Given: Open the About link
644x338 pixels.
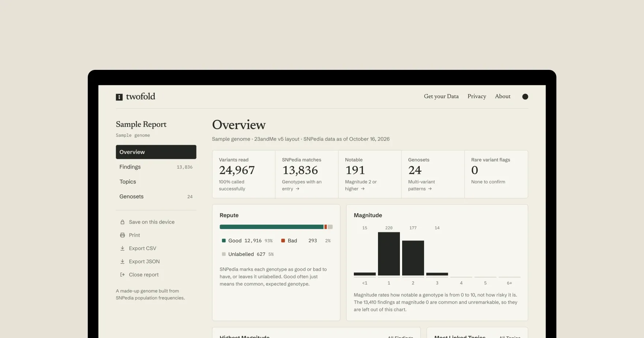Looking at the screenshot, I should [x=503, y=96].
